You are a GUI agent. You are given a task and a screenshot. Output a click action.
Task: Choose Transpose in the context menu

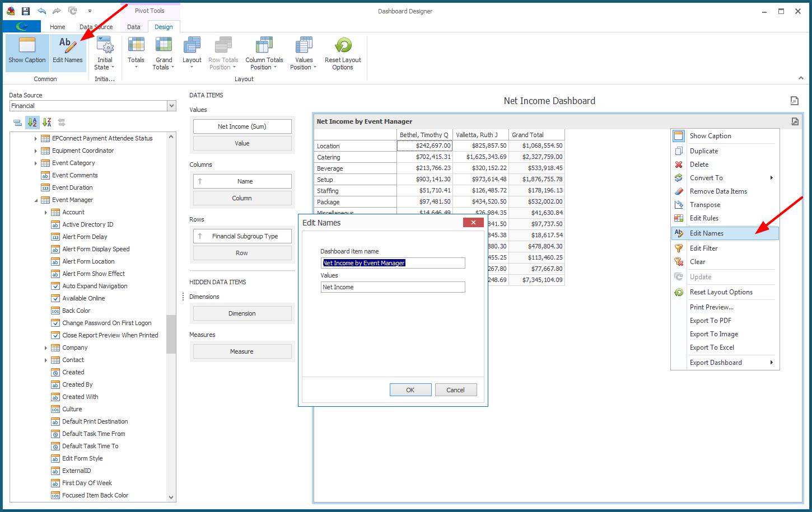click(x=725, y=205)
